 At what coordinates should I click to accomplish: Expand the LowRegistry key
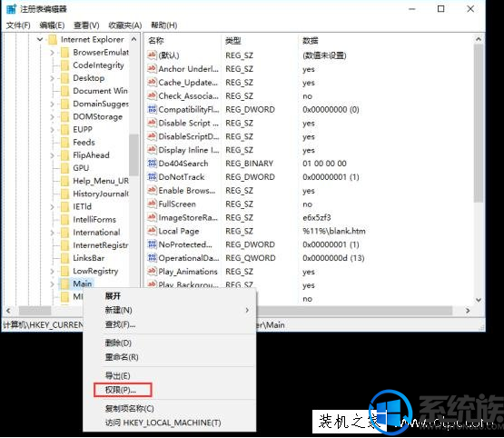coord(53,271)
